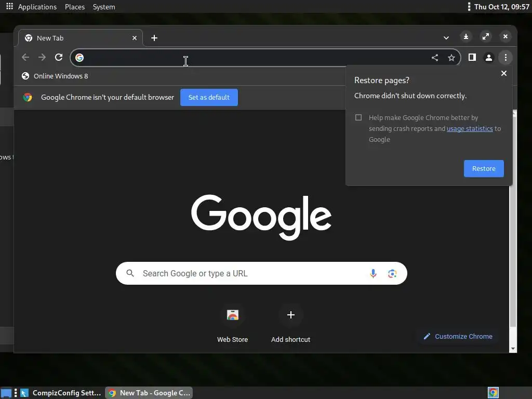Open the Places menu
The width and height of the screenshot is (532, 399).
pos(75,7)
